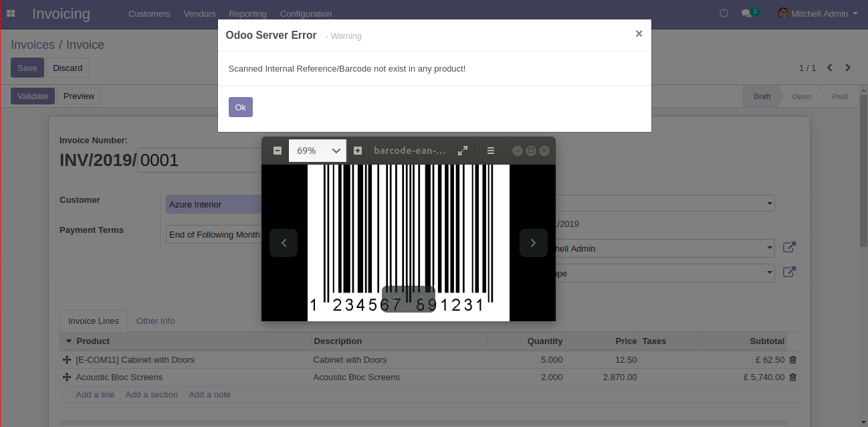The image size is (868, 427).
Task: Switch to Other Info tab
Action: (x=156, y=321)
